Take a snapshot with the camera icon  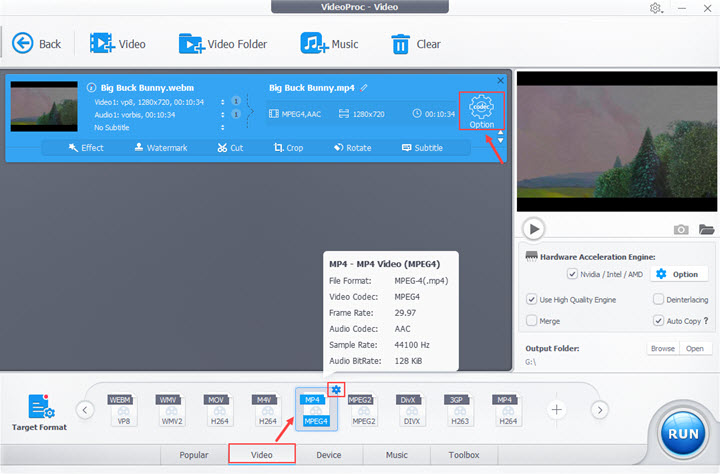coord(681,229)
